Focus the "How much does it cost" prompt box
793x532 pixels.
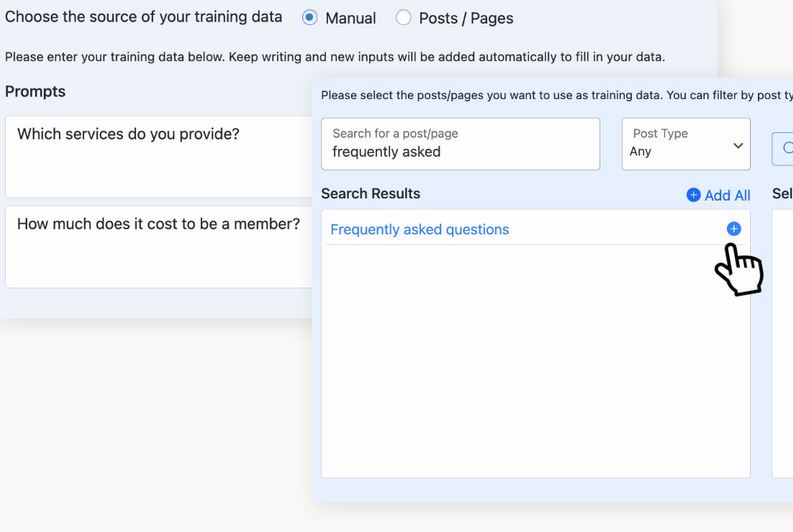click(159, 247)
